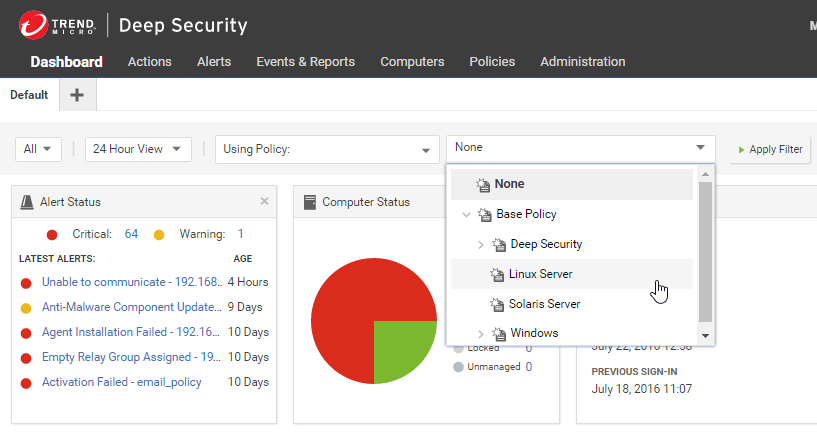The width and height of the screenshot is (817, 435).
Task: Close the Alert Status widget
Action: pos(264,201)
